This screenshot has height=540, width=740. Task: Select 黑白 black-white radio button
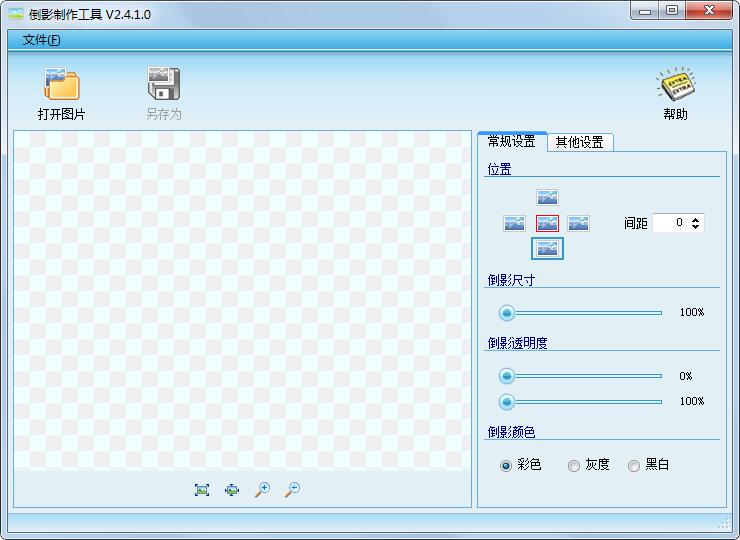pos(634,466)
